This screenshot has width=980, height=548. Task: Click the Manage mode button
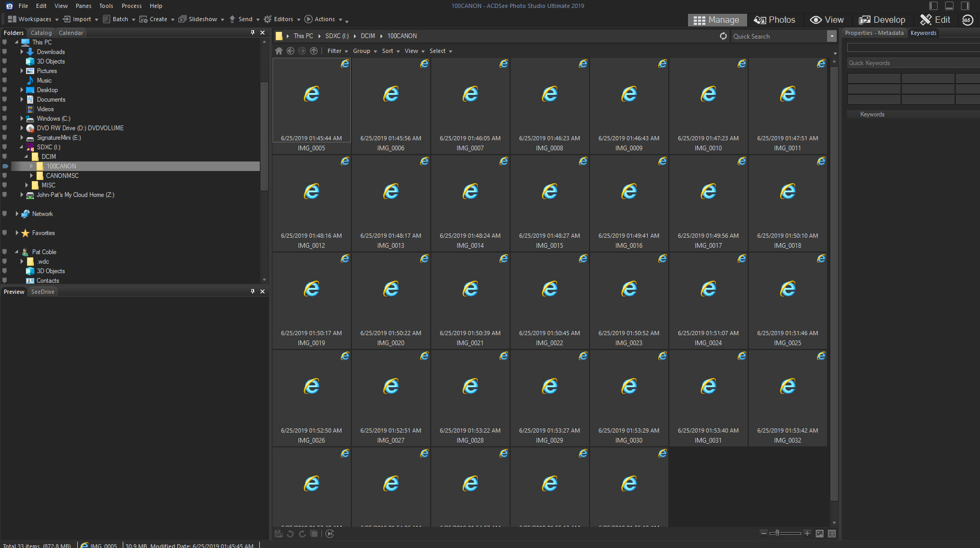point(717,20)
